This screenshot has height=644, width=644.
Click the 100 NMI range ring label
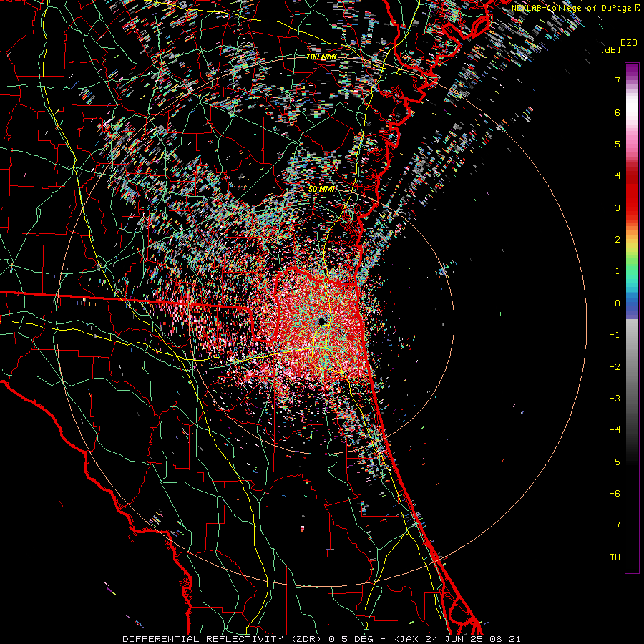click(x=321, y=57)
